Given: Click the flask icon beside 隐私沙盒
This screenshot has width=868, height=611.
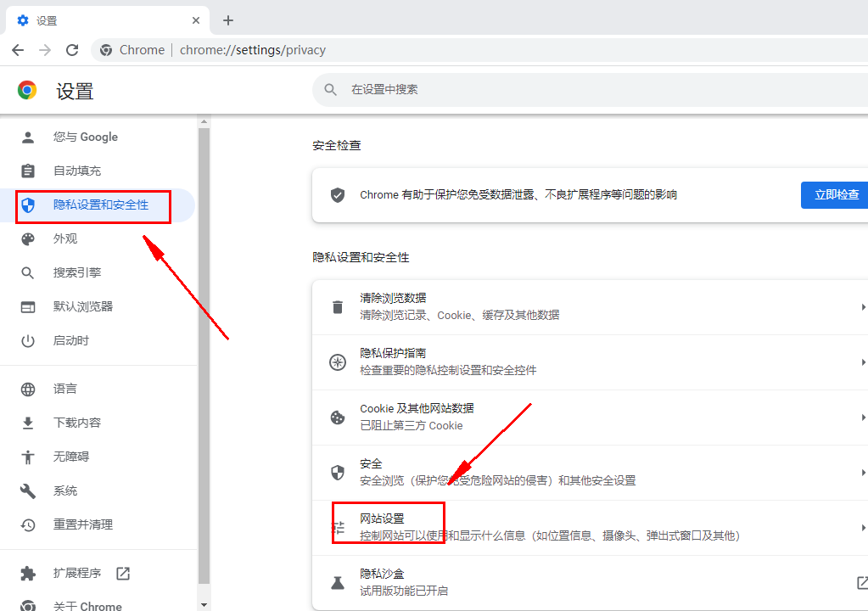Looking at the screenshot, I should [x=338, y=583].
